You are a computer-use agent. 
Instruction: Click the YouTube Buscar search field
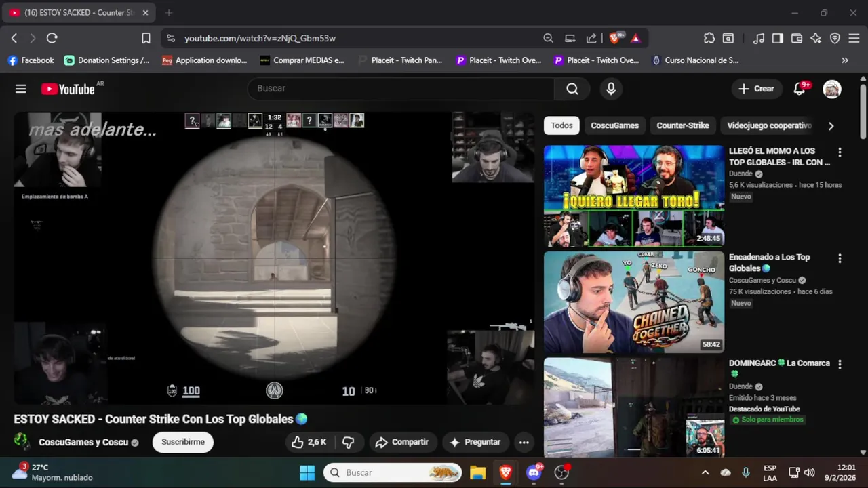tap(401, 89)
